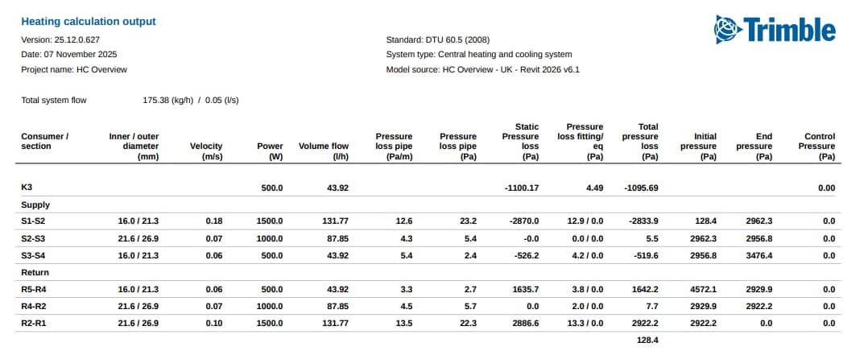Click the Project name HC Overview text
The image size is (868, 351).
[74, 69]
